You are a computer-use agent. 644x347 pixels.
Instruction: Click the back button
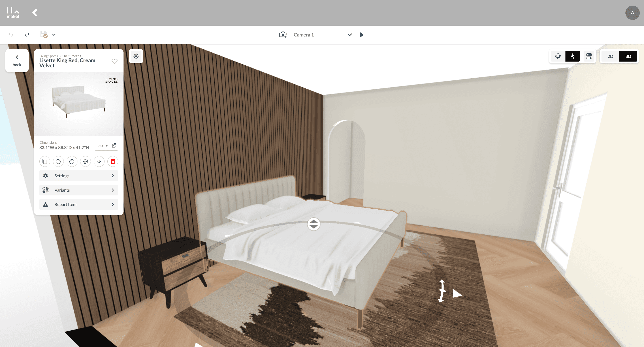click(17, 60)
